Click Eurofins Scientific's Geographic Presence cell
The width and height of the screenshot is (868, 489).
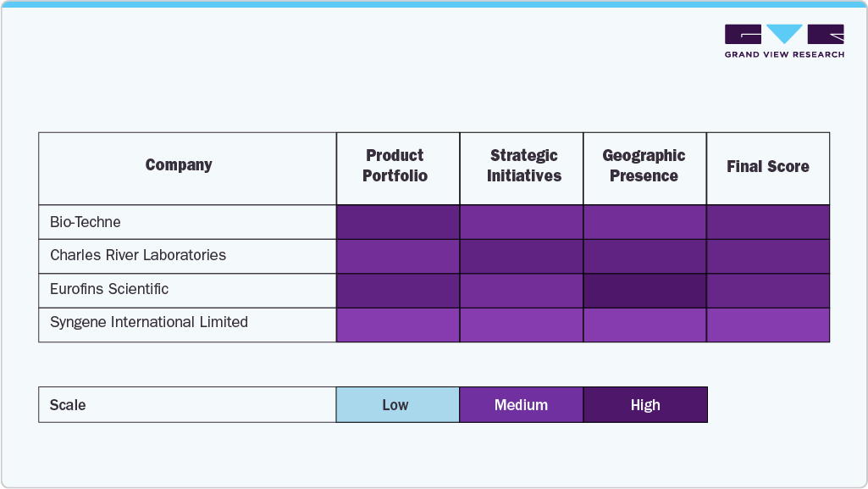[645, 290]
